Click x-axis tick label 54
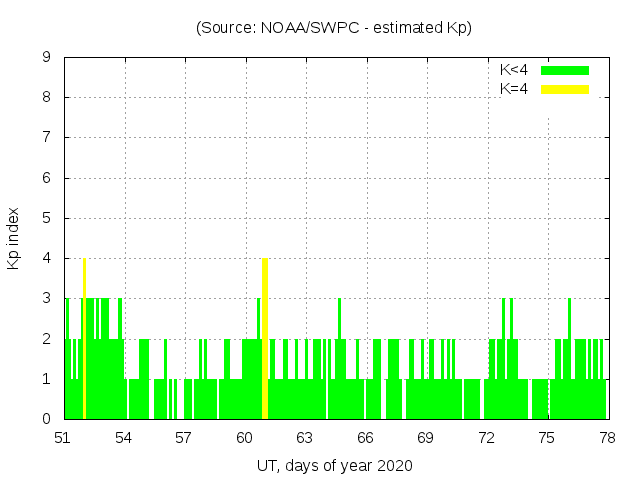The width and height of the screenshot is (640, 480). (124, 438)
